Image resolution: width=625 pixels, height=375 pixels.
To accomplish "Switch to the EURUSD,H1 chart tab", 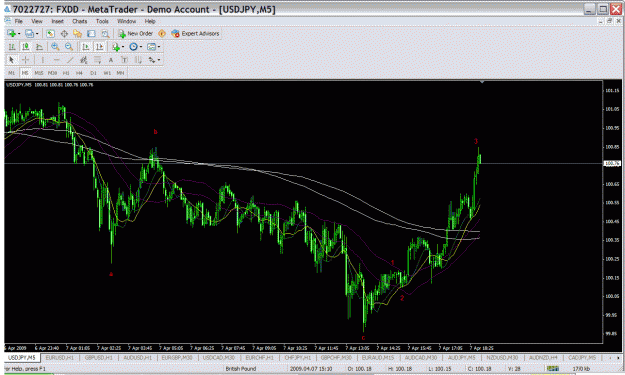I will [60, 358].
